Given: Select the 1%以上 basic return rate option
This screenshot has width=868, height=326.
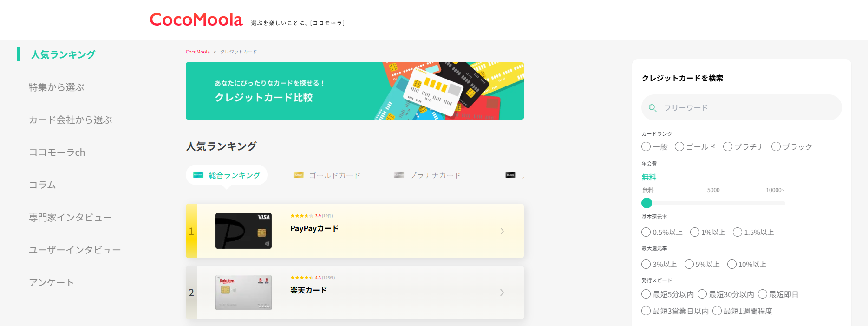Looking at the screenshot, I should (x=695, y=233).
